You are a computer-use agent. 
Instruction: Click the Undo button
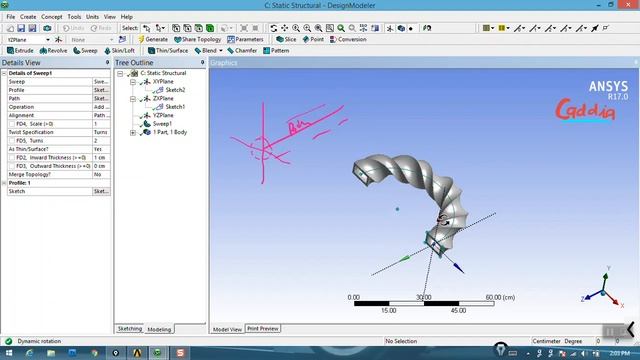pos(73,28)
